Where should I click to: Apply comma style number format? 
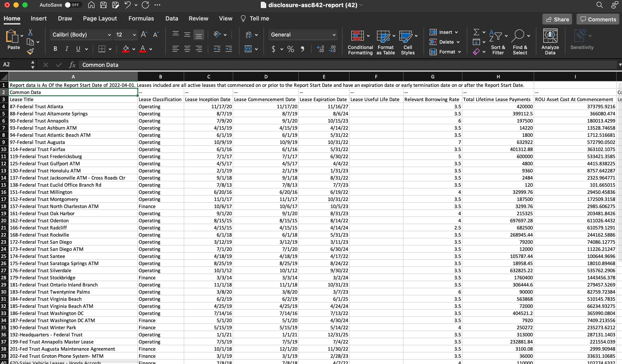(302, 49)
